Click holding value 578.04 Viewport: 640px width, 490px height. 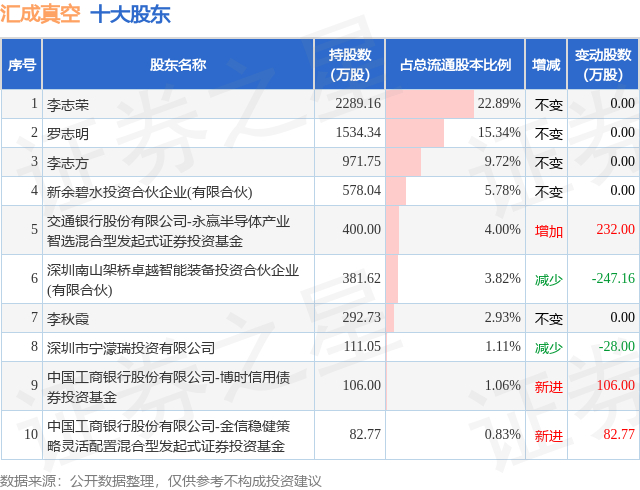[x=361, y=190]
